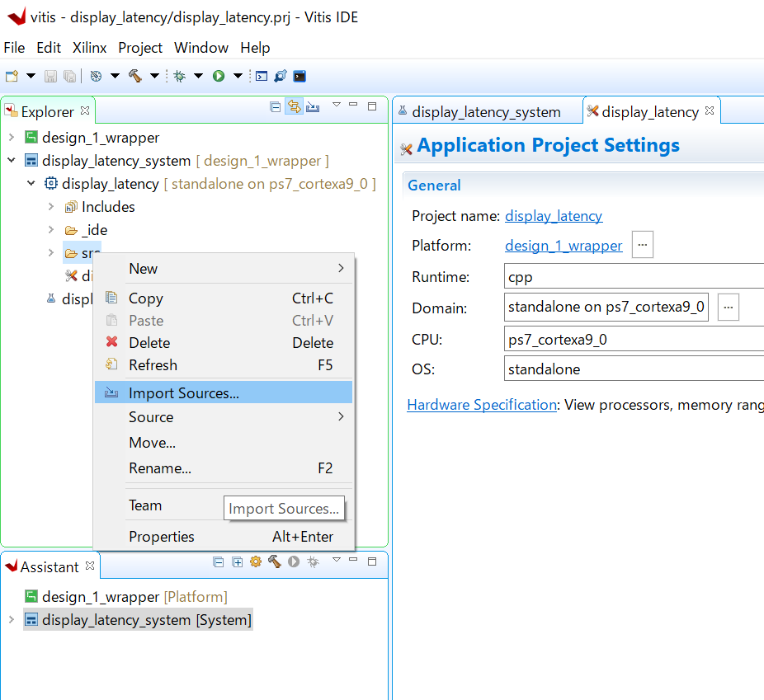Open the Window menu

[201, 48]
